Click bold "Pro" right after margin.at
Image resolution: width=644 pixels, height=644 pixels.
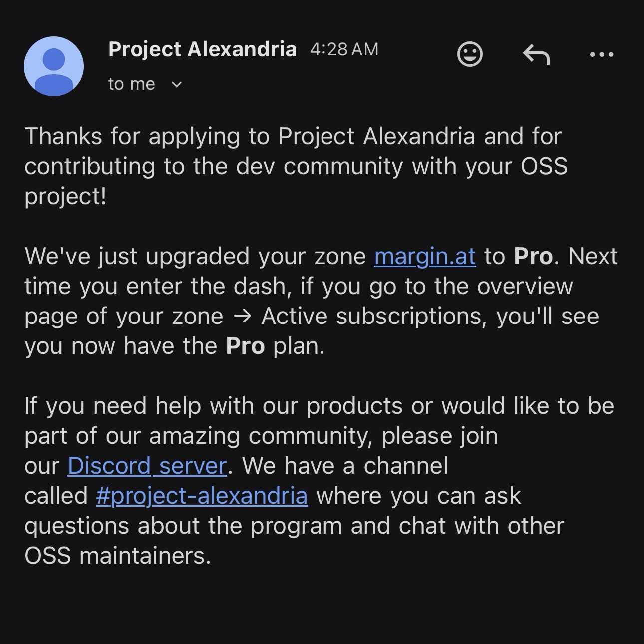click(533, 257)
